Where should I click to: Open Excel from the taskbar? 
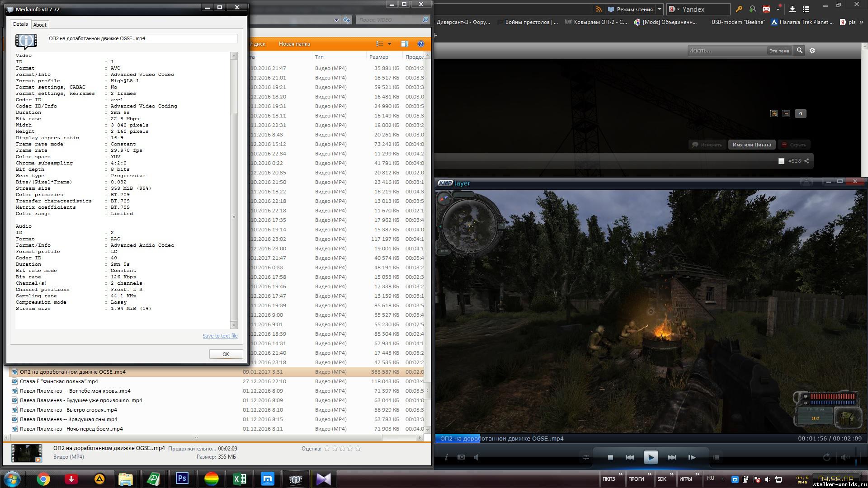pos(240,479)
